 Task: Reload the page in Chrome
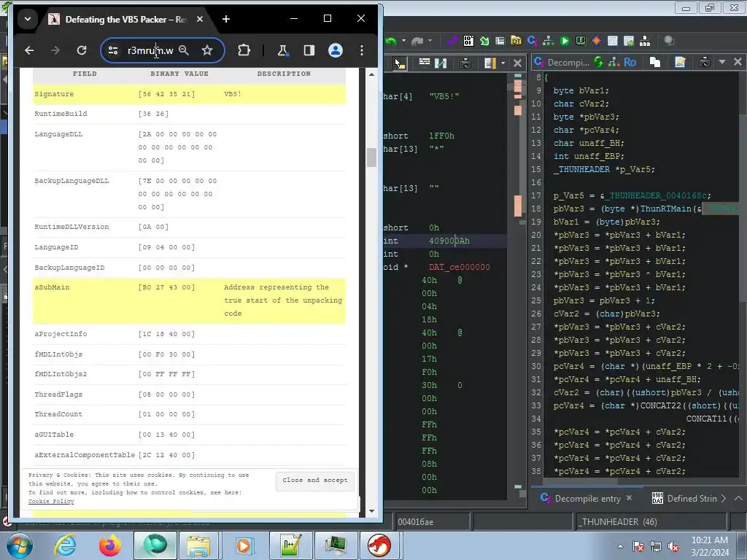click(82, 50)
